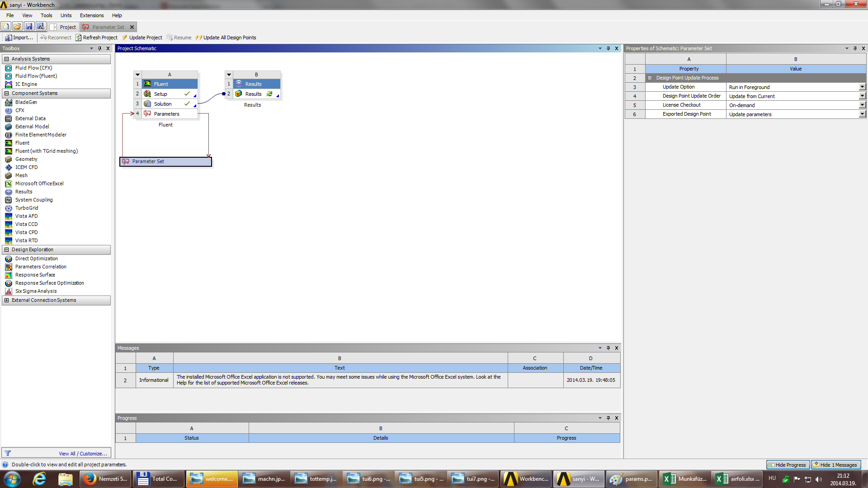This screenshot has width=868, height=488.
Task: Select the Six Sigma Analysis icon
Action: point(8,291)
